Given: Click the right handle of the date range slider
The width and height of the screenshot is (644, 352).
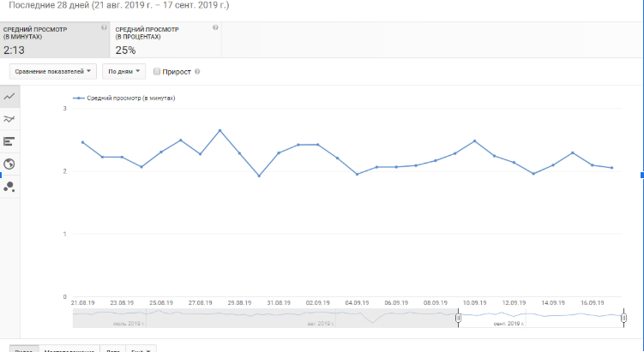Looking at the screenshot, I should coord(623,318).
